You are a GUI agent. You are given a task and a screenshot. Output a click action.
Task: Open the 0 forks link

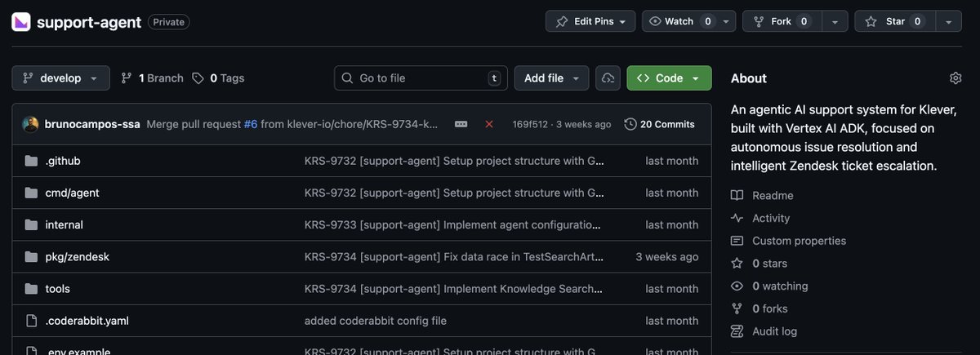(x=770, y=308)
